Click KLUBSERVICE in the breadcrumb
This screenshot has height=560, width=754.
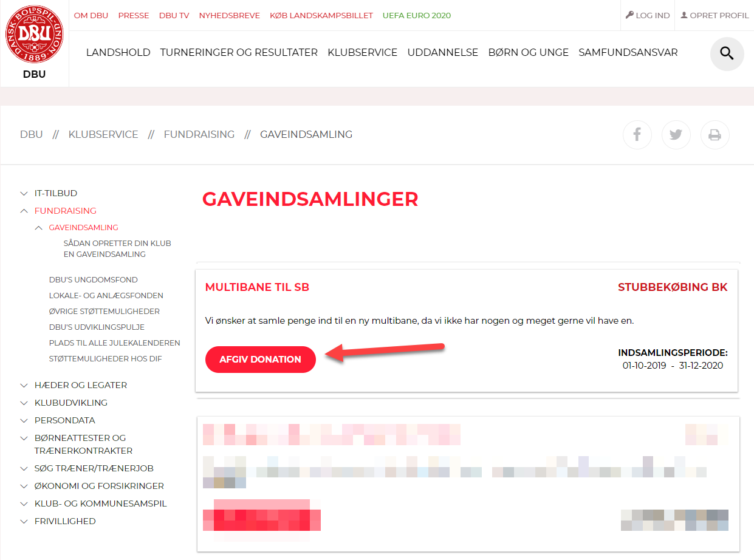click(103, 135)
